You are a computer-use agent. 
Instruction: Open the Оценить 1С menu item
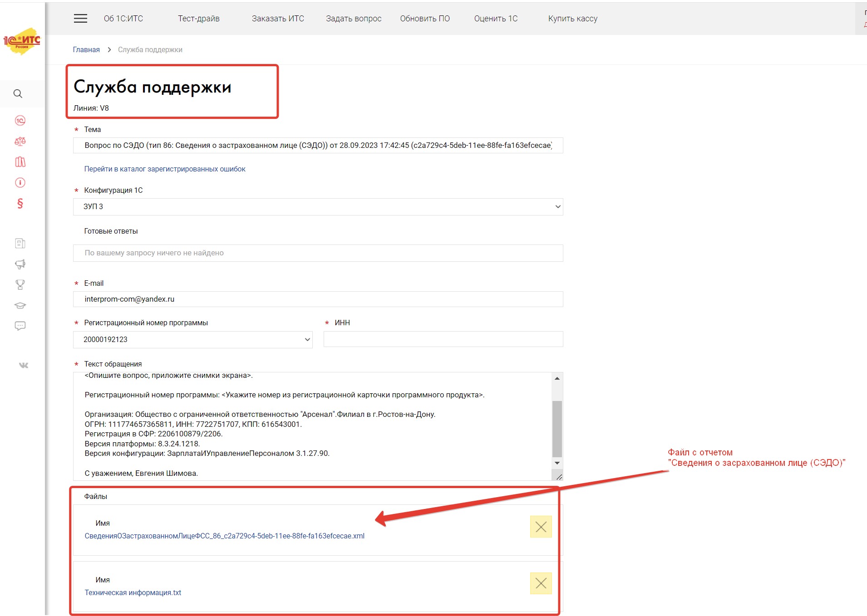pos(496,19)
